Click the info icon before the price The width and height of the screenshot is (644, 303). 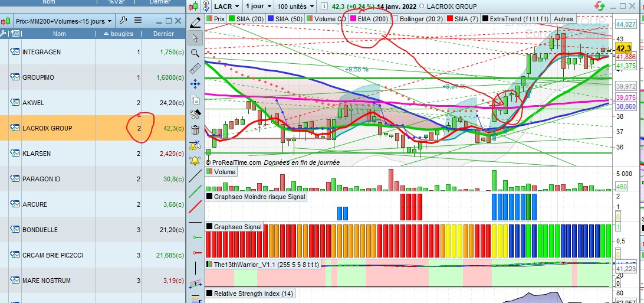324,6
